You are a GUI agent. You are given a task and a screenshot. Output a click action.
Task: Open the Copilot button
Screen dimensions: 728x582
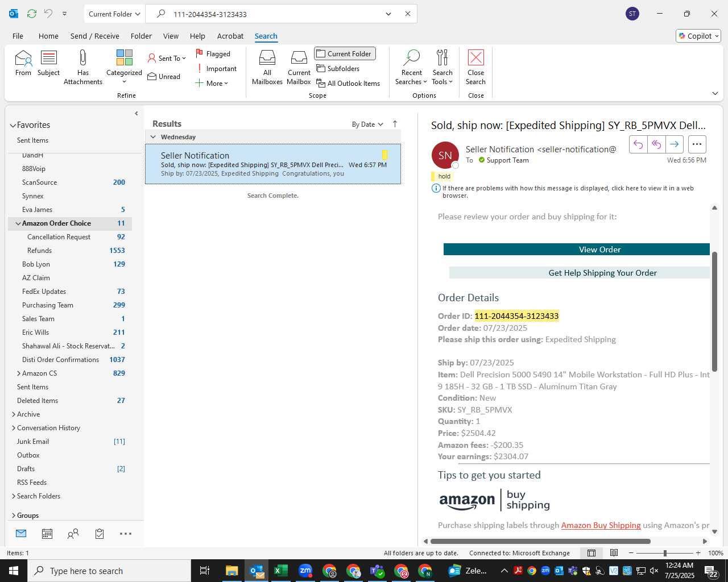tap(698, 36)
